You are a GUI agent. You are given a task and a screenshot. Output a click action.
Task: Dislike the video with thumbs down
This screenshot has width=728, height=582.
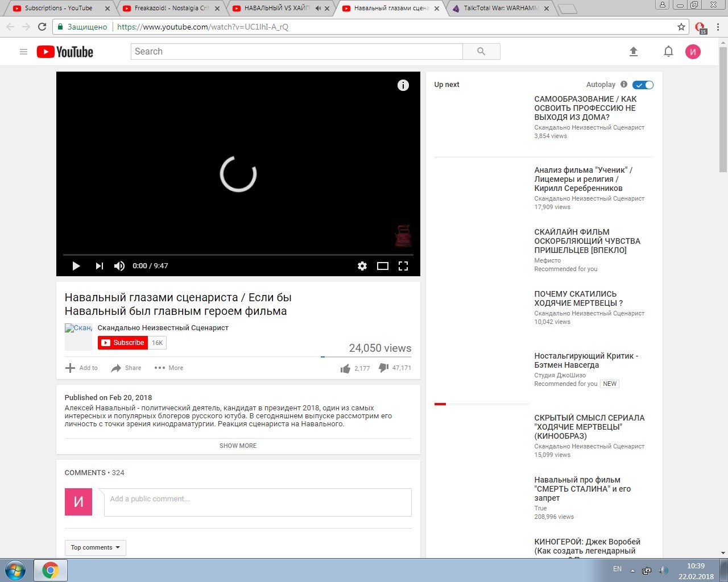383,368
